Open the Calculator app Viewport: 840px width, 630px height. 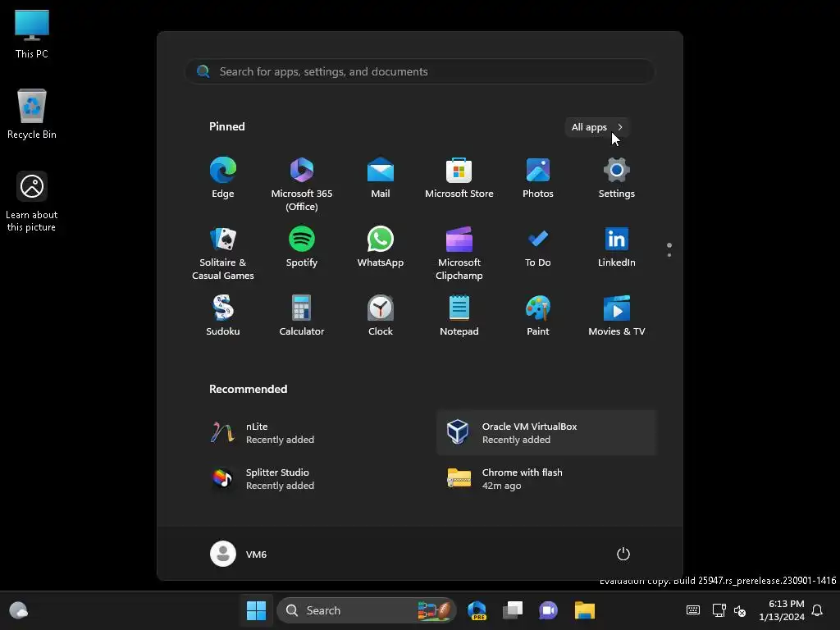point(302,316)
